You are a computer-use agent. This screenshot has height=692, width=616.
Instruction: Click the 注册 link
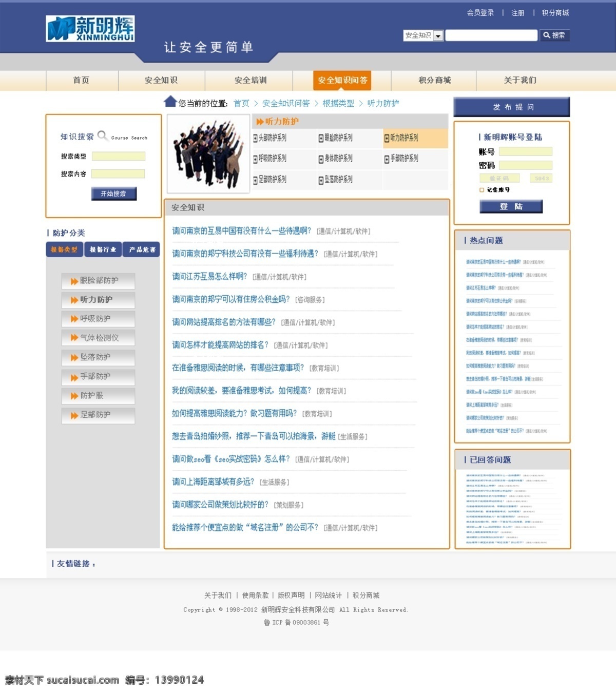click(x=518, y=13)
